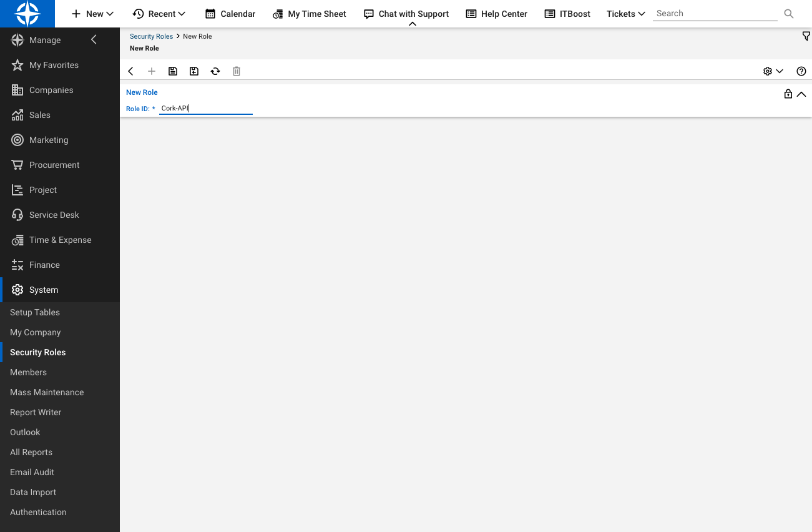Click the help question mark icon
The height and width of the screenshot is (532, 812).
point(801,71)
